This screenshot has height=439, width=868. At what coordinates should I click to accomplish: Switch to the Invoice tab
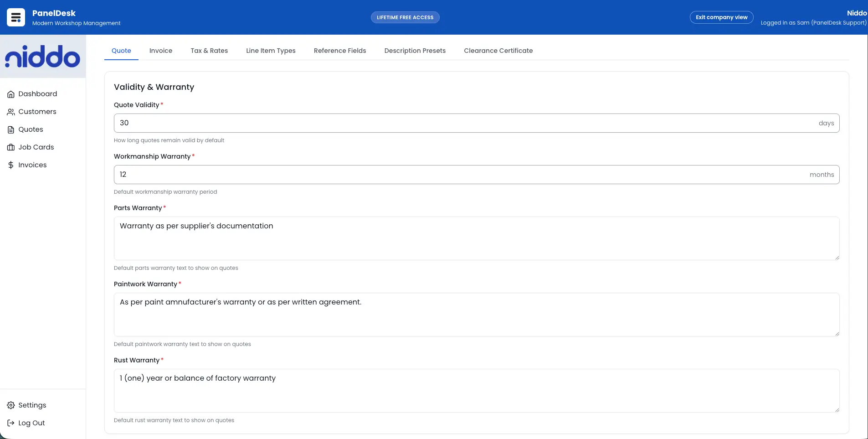pyautogui.click(x=161, y=51)
